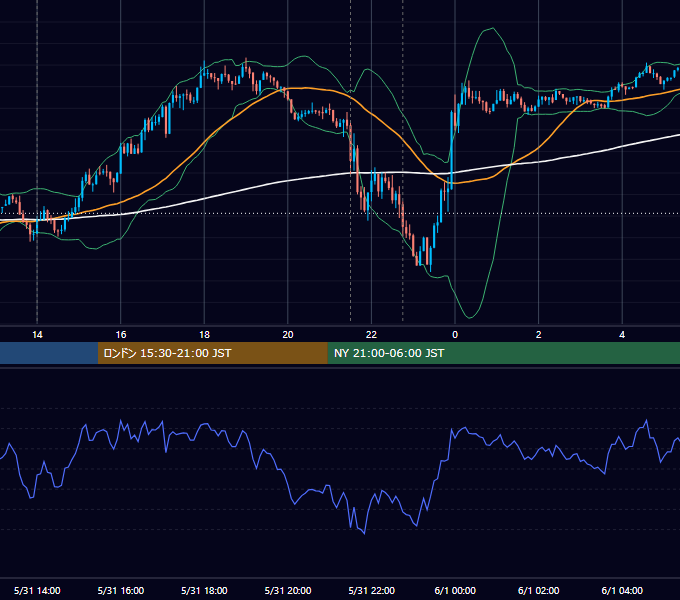Select the blue session bar before London
The height and width of the screenshot is (600, 680).
point(49,353)
